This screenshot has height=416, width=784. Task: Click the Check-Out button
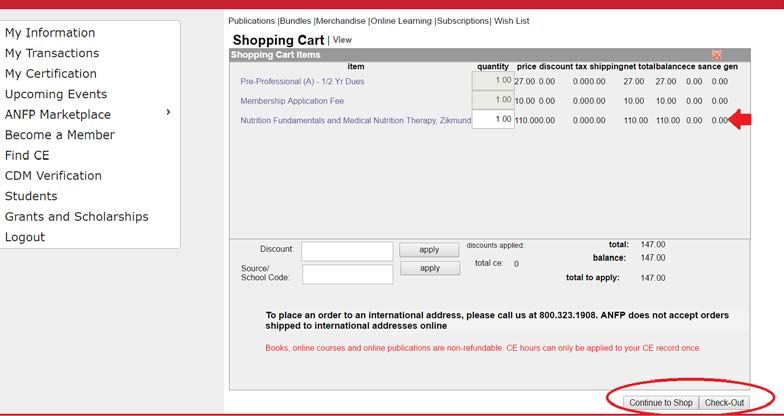coord(724,402)
